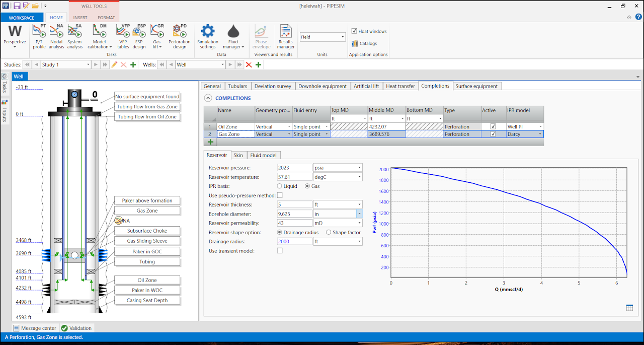The height and width of the screenshot is (345, 644).
Task: Click the Validation button
Action: click(76, 328)
